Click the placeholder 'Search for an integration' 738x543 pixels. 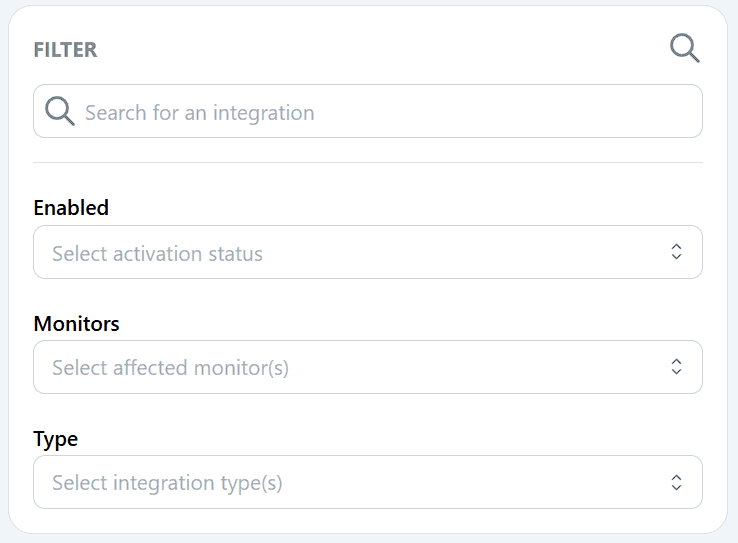(x=200, y=113)
